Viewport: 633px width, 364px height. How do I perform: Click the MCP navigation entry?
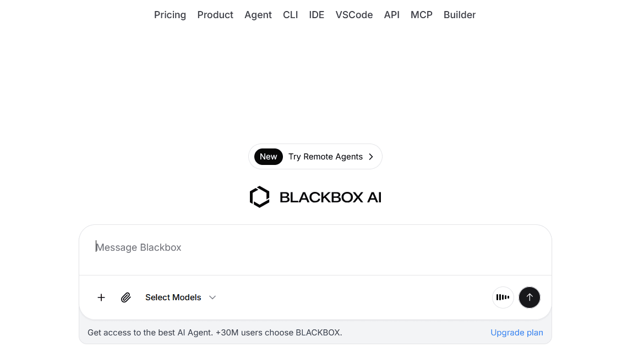pos(421,15)
